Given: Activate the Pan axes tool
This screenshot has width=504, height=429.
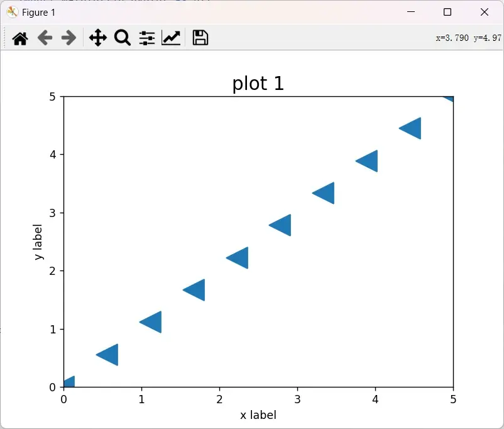Looking at the screenshot, I should coord(97,38).
